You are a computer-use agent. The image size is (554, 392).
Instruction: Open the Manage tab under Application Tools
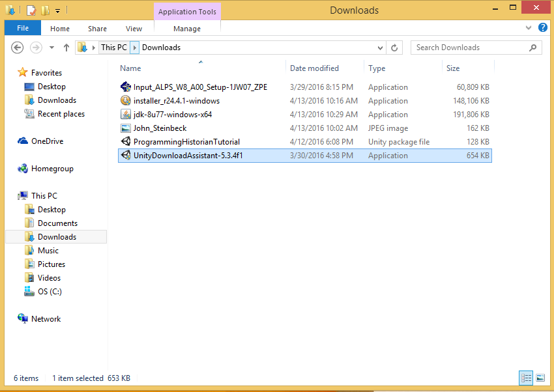[x=187, y=28]
